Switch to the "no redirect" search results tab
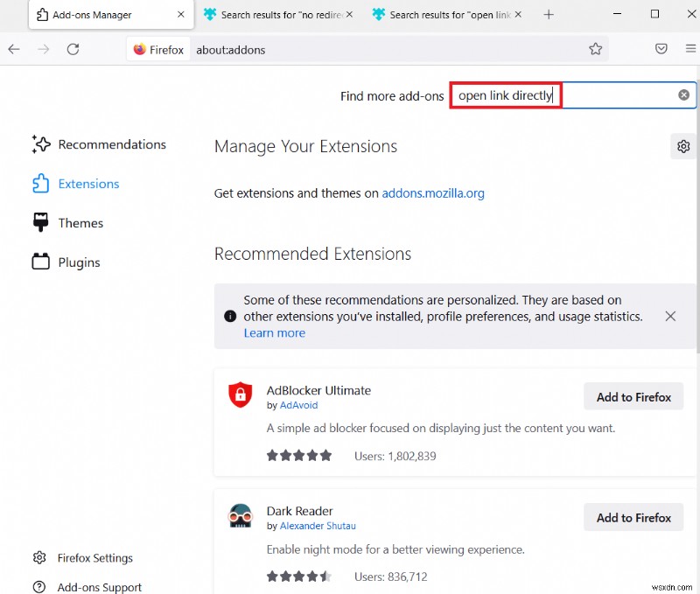 point(276,15)
